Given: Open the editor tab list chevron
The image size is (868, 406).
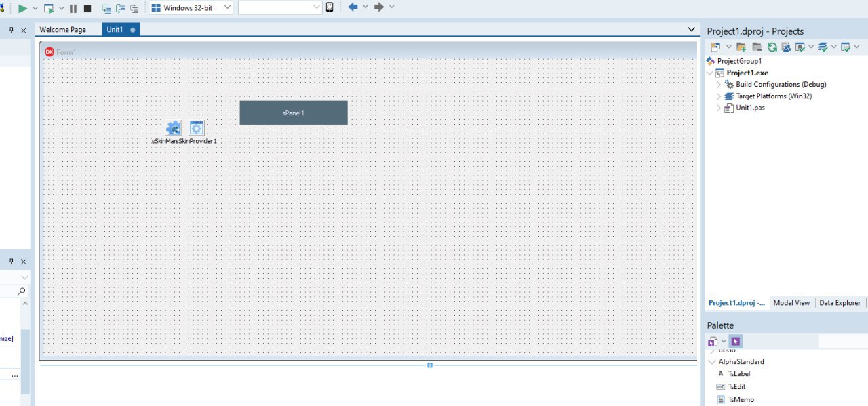Looking at the screenshot, I should [691, 29].
